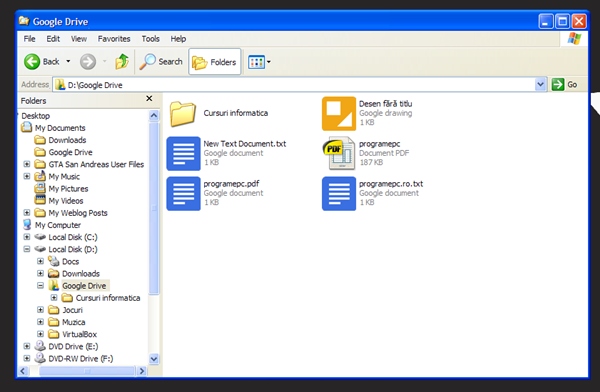Select the Cursuri informatica folder icon in file list
The height and width of the screenshot is (392, 600).
tap(183, 113)
